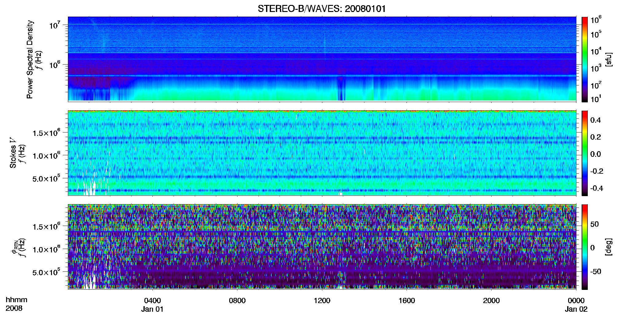This screenshot has width=644, height=332.
Task: Click the "1200" time label
Action: pos(322,301)
